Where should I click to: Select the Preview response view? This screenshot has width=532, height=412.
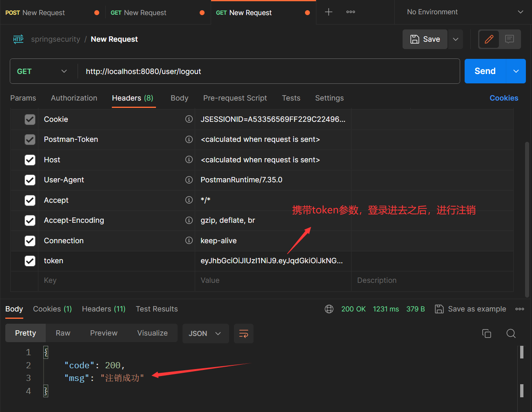[104, 333]
